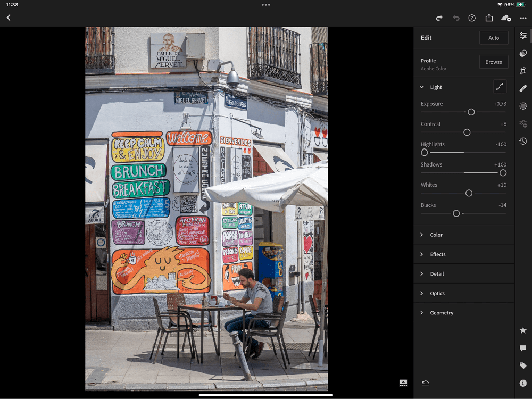Image resolution: width=532 pixels, height=399 pixels.
Task: Expand the Detail section
Action: (464, 274)
